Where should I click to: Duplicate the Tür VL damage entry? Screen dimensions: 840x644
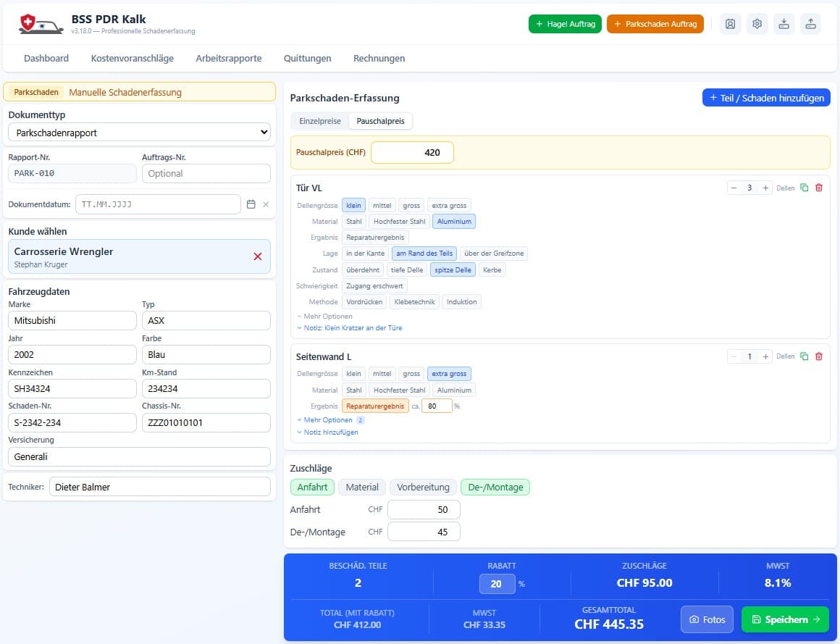[x=804, y=188]
